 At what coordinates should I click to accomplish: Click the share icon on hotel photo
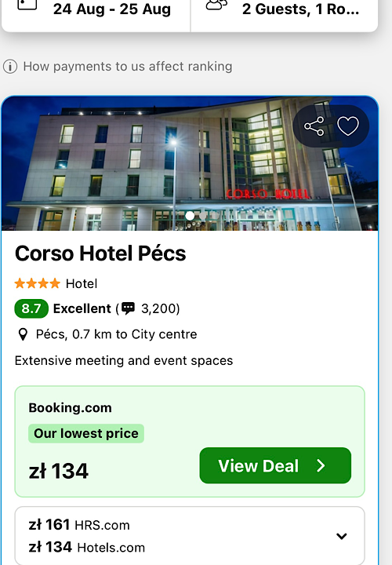[x=314, y=126]
